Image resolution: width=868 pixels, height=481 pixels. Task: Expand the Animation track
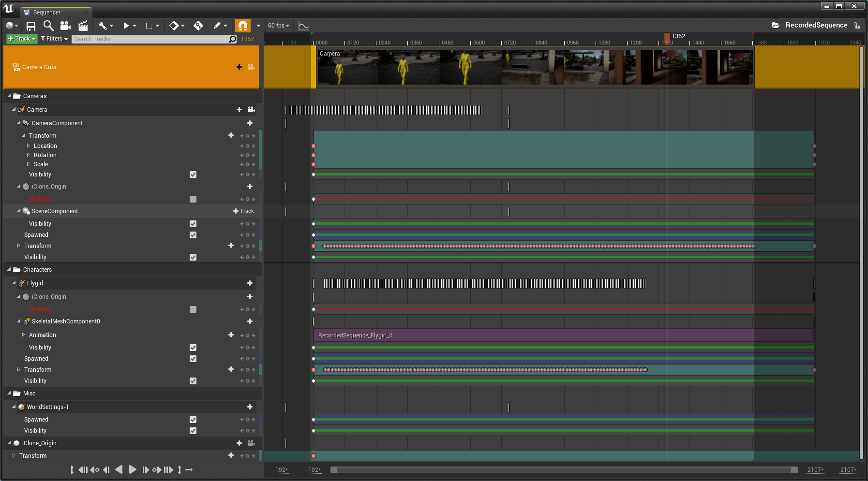[x=24, y=335]
